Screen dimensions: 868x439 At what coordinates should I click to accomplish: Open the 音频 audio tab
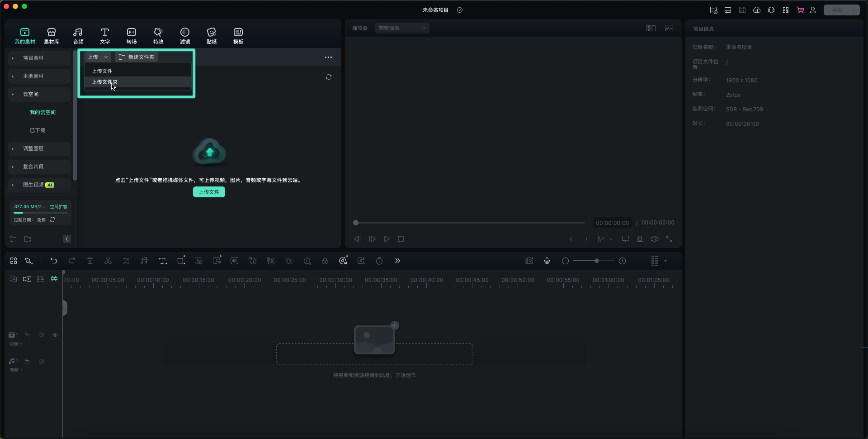78,36
